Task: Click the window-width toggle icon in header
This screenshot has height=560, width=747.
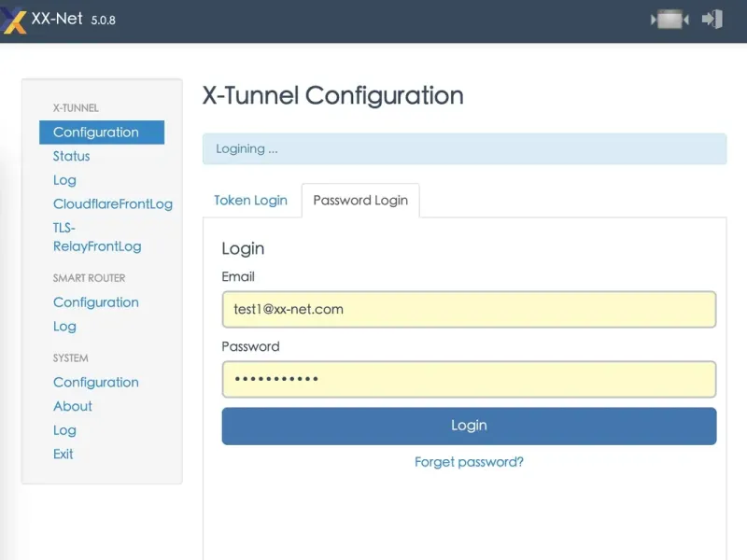Action: (x=670, y=20)
